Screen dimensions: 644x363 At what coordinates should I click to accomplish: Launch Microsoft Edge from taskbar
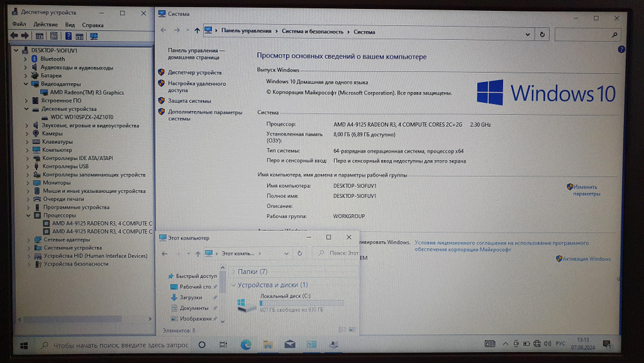(245, 345)
